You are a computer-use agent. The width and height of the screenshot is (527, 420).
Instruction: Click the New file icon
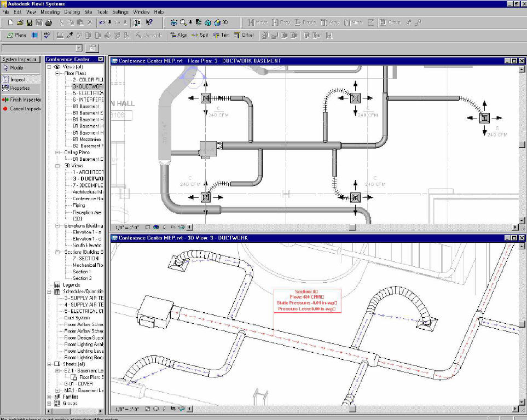[10, 22]
